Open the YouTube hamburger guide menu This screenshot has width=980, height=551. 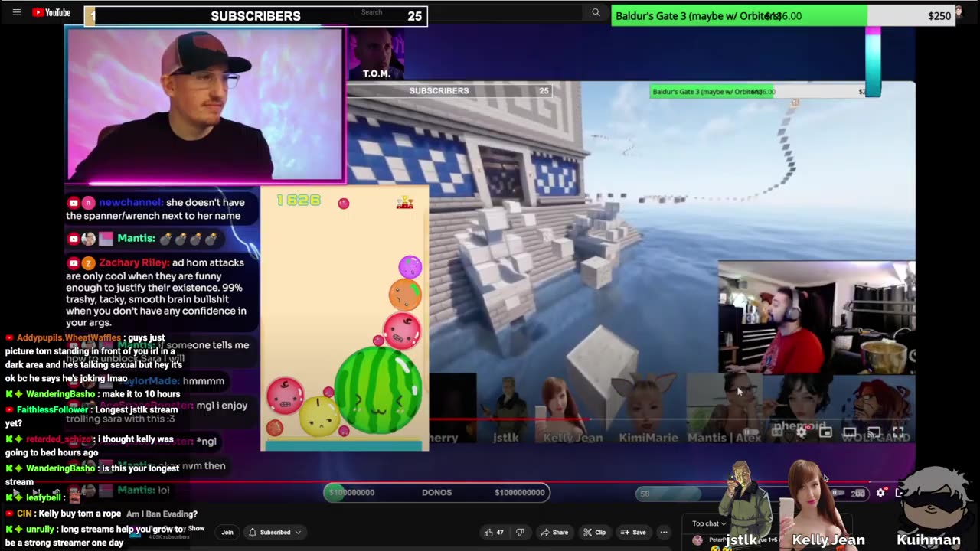tap(16, 12)
